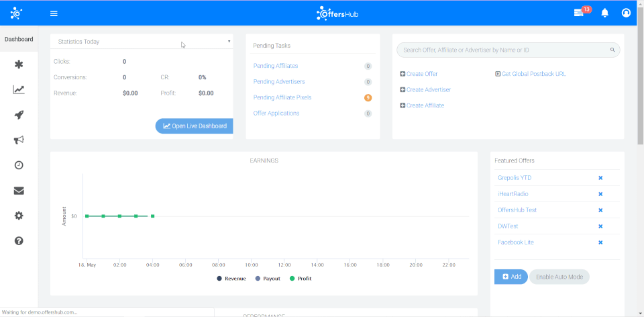Click the Profit $0.00 value
The width and height of the screenshot is (644, 317).
tap(206, 93)
